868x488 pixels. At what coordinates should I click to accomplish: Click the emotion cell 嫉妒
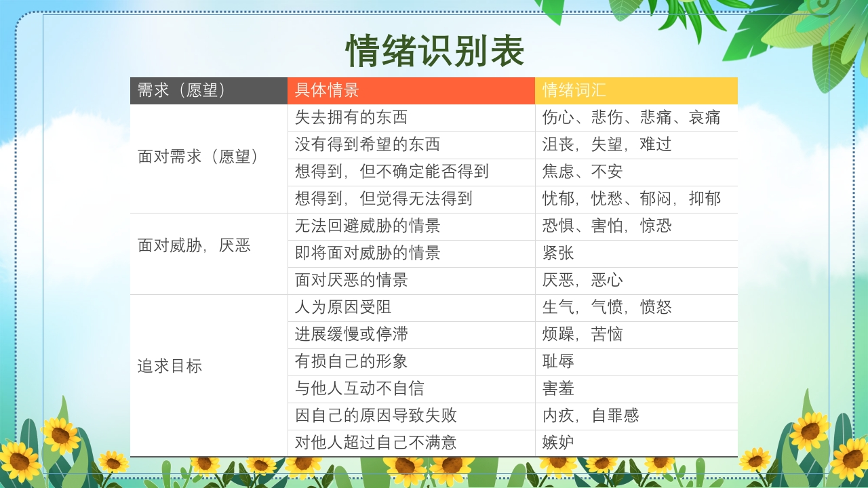click(x=635, y=443)
